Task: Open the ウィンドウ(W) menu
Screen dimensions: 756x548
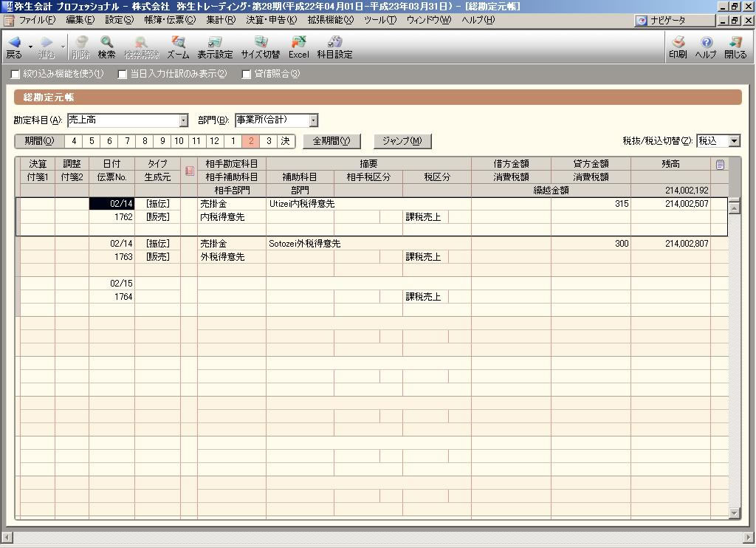Action: 429,20
